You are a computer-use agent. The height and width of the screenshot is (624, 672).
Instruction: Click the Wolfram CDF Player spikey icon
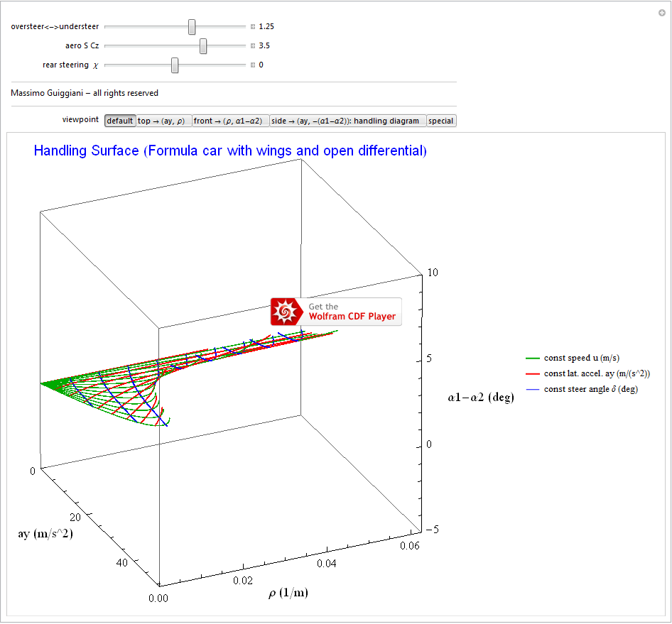286,312
